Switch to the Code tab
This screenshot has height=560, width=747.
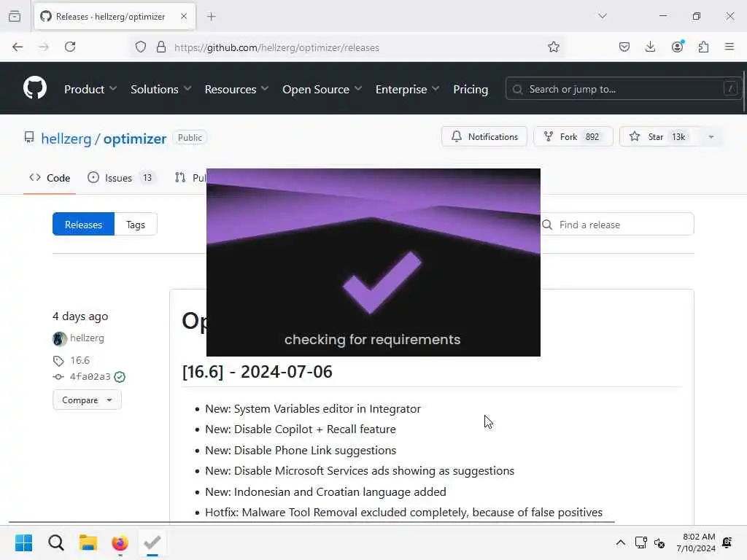50,178
